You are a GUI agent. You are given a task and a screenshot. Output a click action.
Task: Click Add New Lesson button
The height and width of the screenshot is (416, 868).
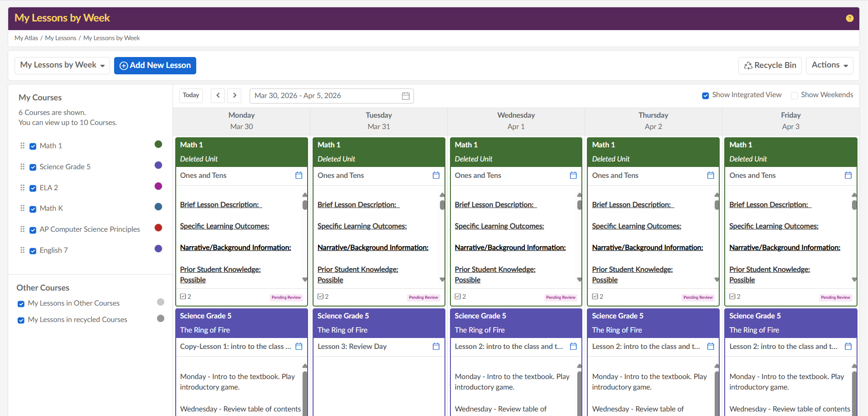155,65
